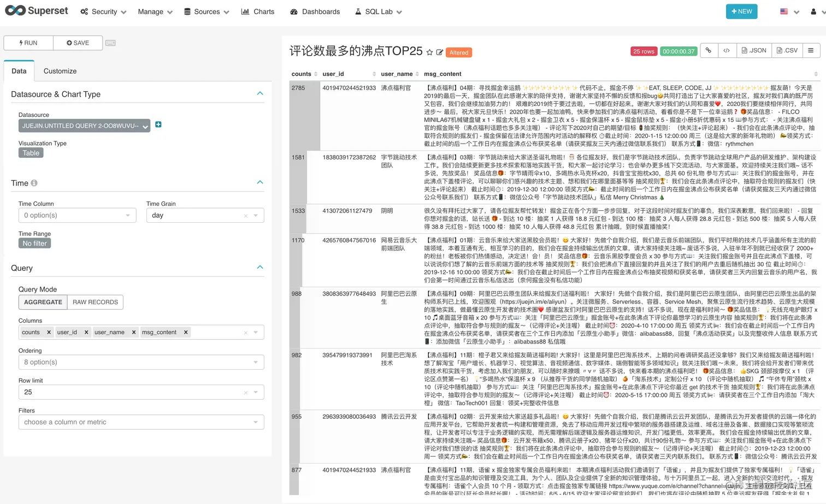Switch to the Customize tab
Image resolution: width=826 pixels, height=504 pixels.
pos(60,71)
